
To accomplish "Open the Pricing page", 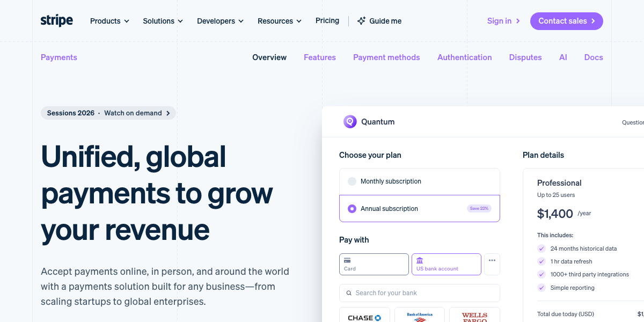I will point(327,20).
